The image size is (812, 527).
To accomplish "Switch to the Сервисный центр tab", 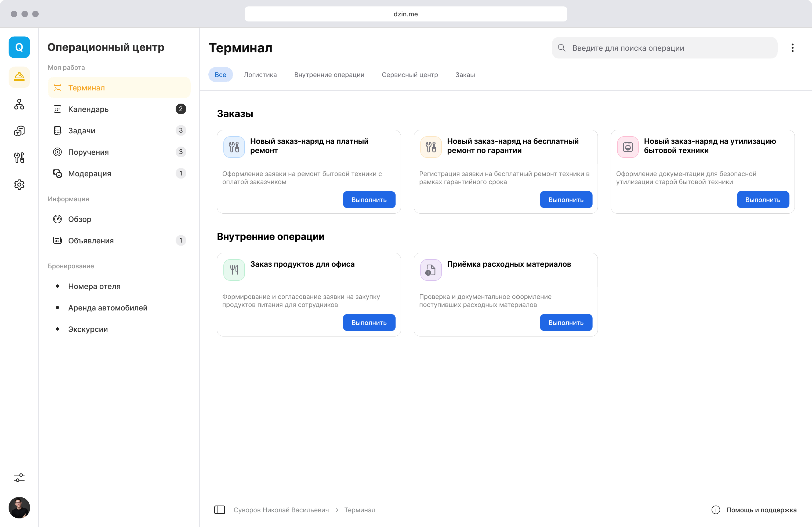I will click(x=410, y=74).
